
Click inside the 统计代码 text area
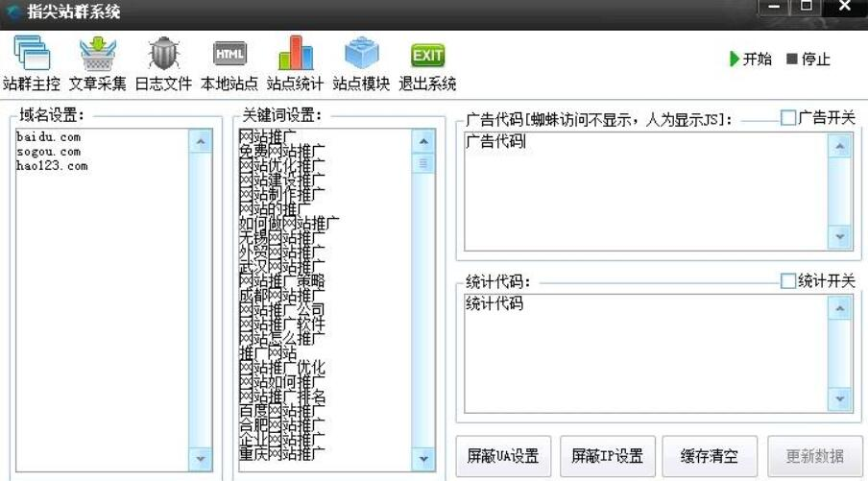click(646, 353)
